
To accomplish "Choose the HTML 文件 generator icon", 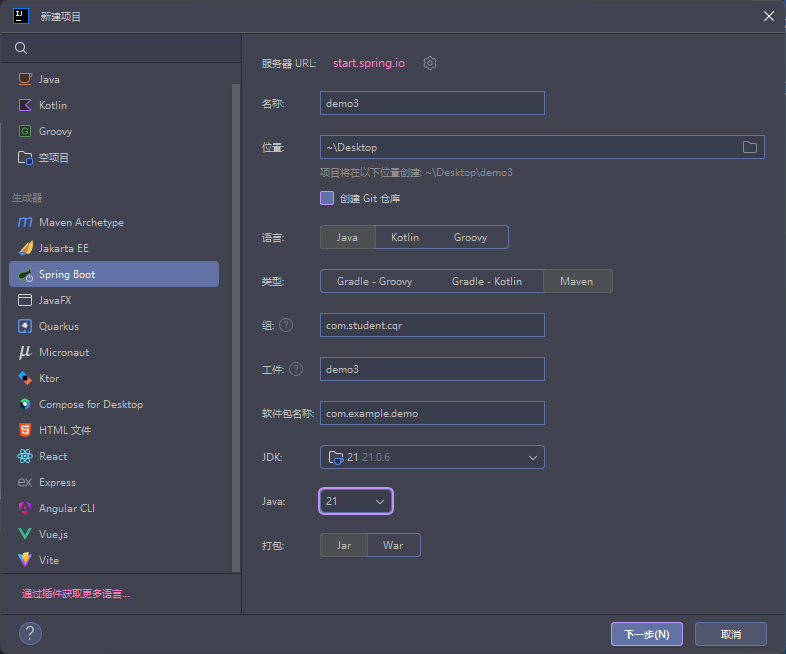I will click(x=25, y=430).
